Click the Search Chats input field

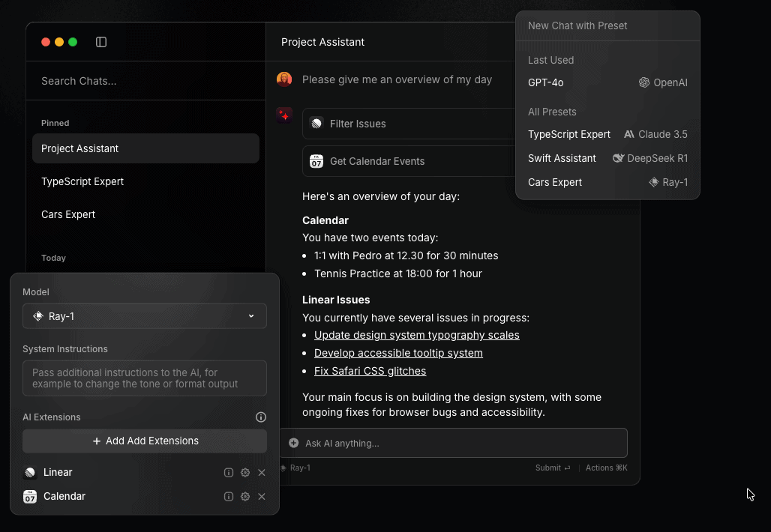145,80
